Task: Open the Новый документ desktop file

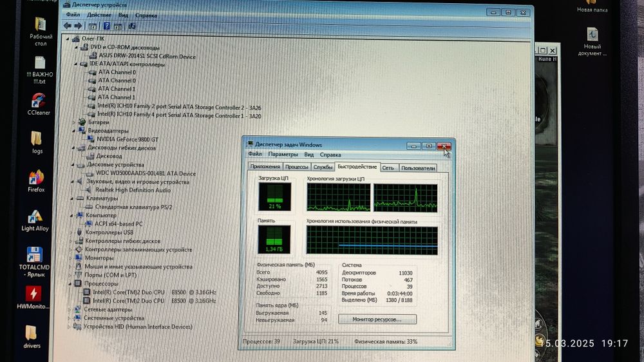Action: [592, 41]
